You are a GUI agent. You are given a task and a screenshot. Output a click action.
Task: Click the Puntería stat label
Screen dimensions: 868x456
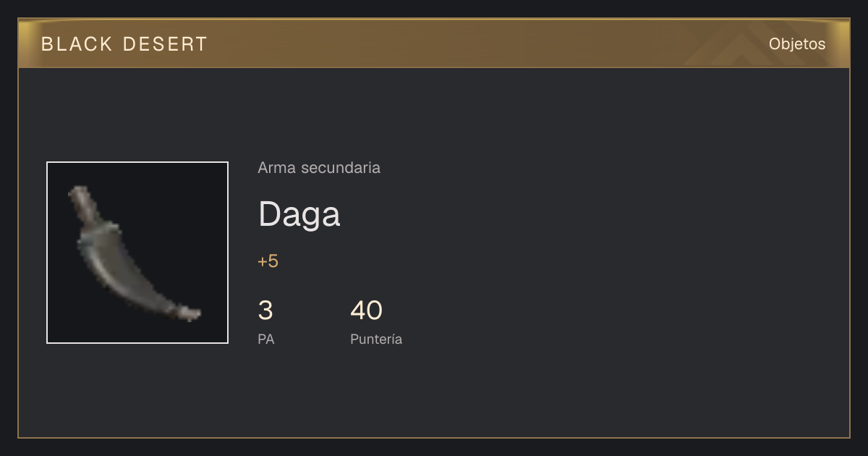pyautogui.click(x=376, y=339)
